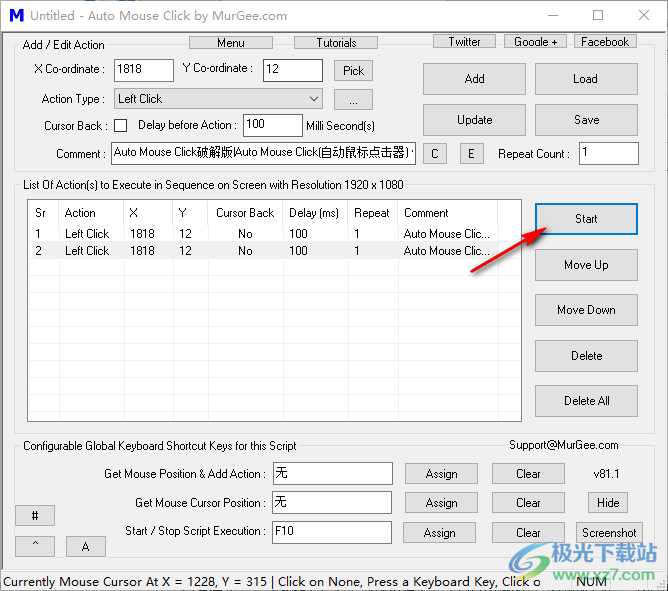Image resolution: width=668 pixels, height=591 pixels.
Task: Open the Tutorials button
Action: [336, 43]
